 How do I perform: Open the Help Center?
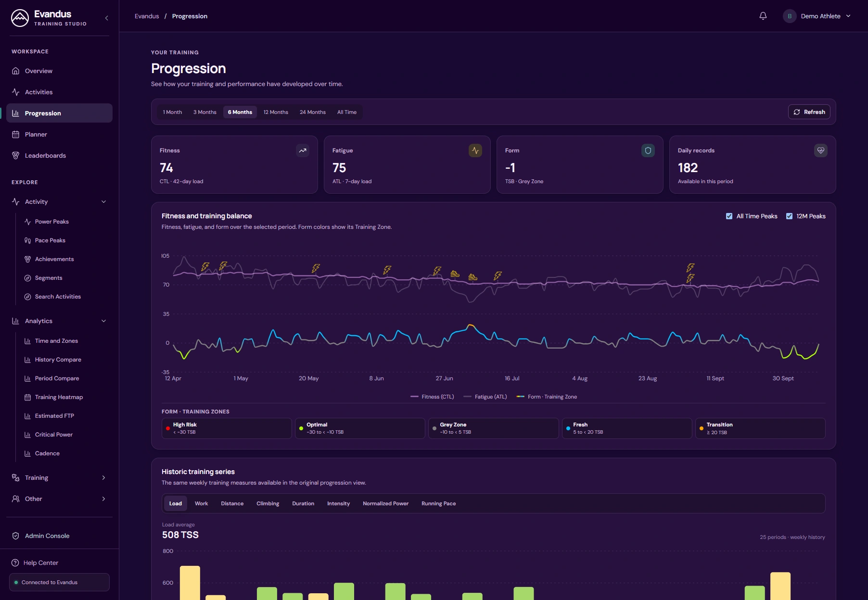(59, 562)
